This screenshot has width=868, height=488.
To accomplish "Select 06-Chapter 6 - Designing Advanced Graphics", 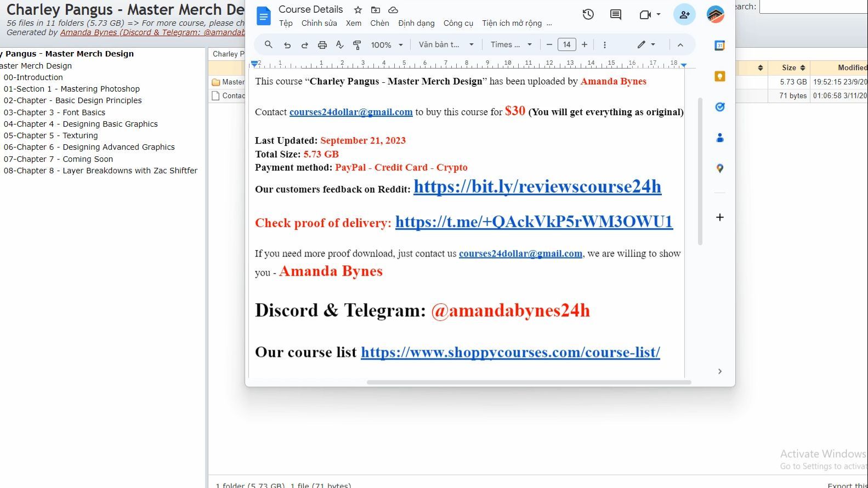I will coord(89,147).
